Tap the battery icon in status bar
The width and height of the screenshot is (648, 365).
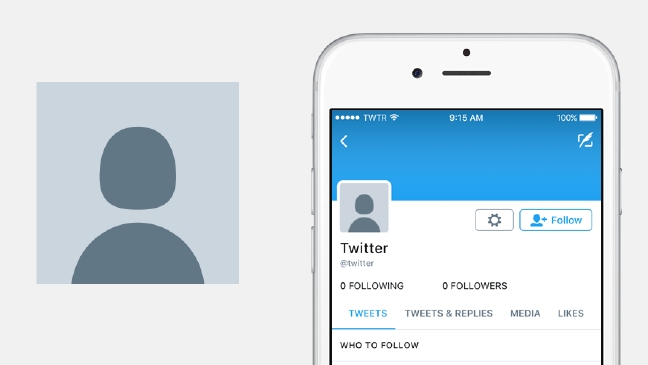(x=588, y=118)
